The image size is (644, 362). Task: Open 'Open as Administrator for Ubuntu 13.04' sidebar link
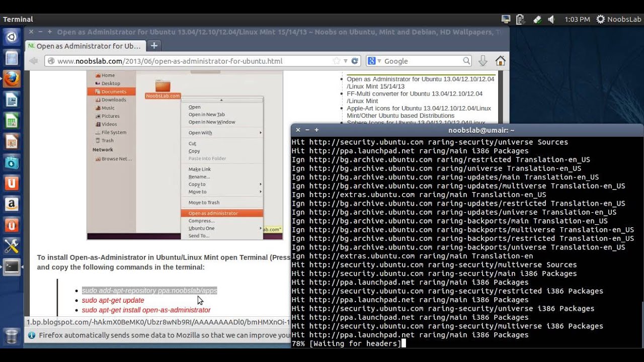point(420,82)
